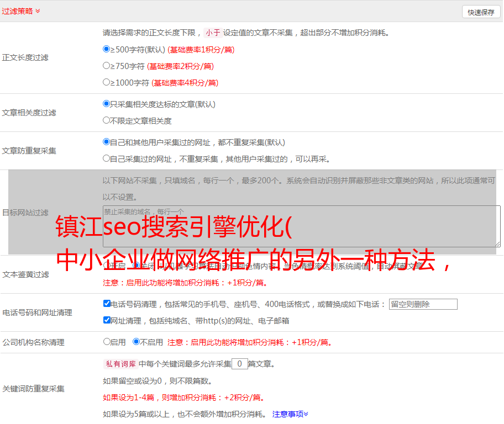Pick the ≥1000字符 length filter

point(107,82)
